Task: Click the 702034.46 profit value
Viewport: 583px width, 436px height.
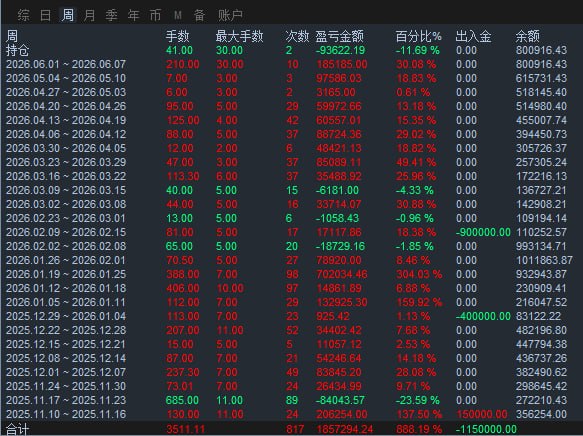Action: (342, 274)
